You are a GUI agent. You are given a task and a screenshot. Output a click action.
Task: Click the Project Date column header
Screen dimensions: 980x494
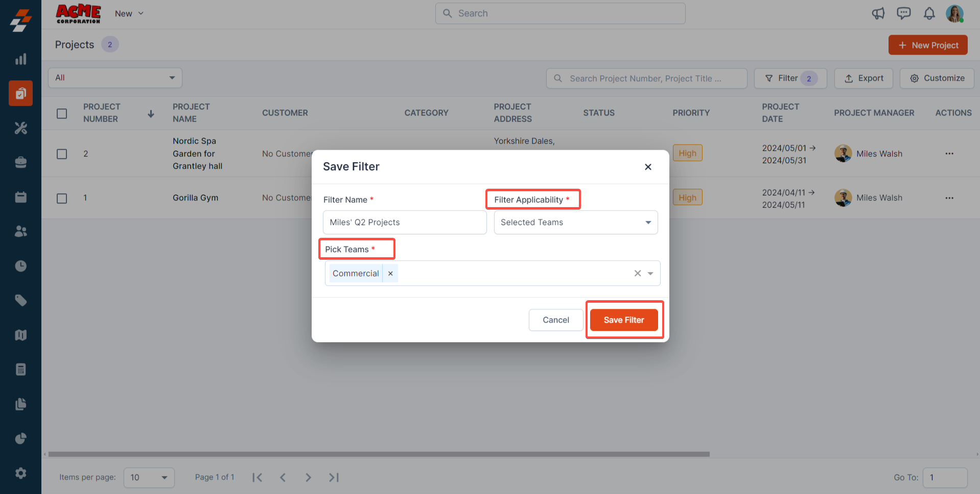tap(781, 113)
